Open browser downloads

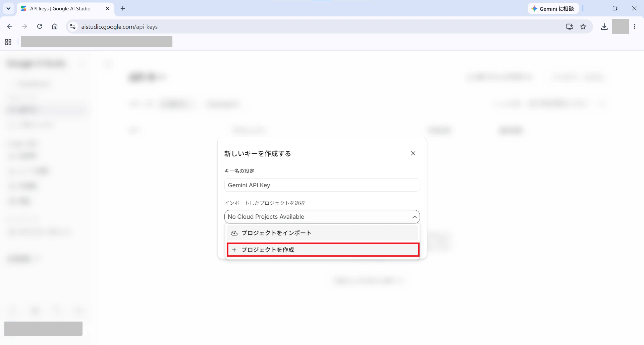[x=604, y=26]
